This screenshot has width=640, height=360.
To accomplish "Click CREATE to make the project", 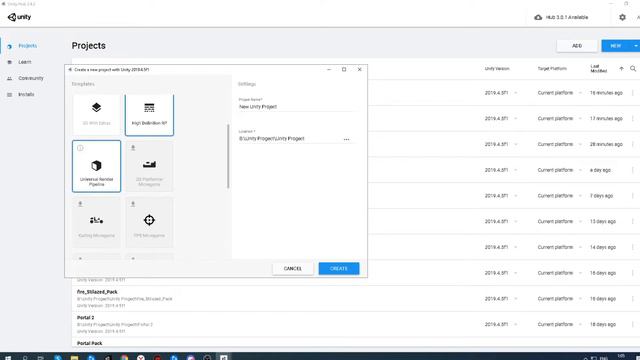I will (339, 269).
